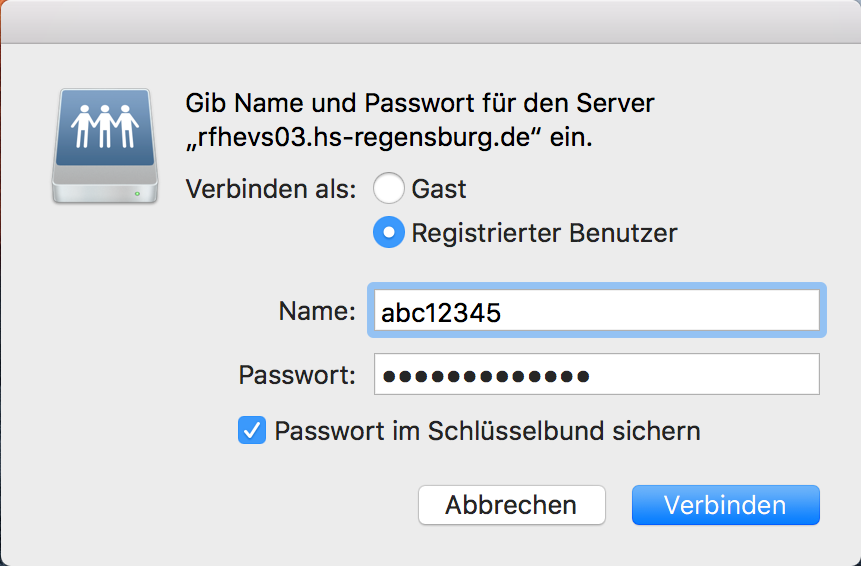
Task: Click the dialog's gray title bar
Action: [x=430, y=21]
